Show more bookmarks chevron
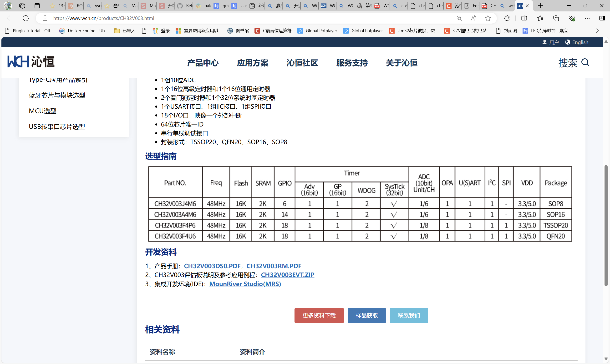The height and width of the screenshot is (364, 610). tap(598, 31)
